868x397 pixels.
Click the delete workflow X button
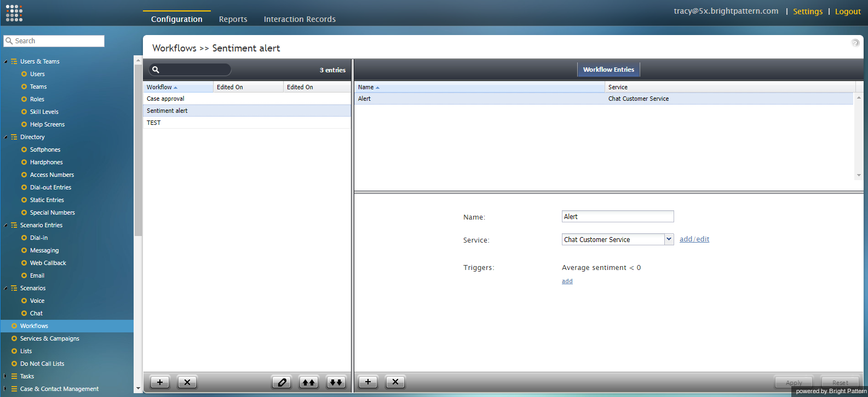point(187,382)
